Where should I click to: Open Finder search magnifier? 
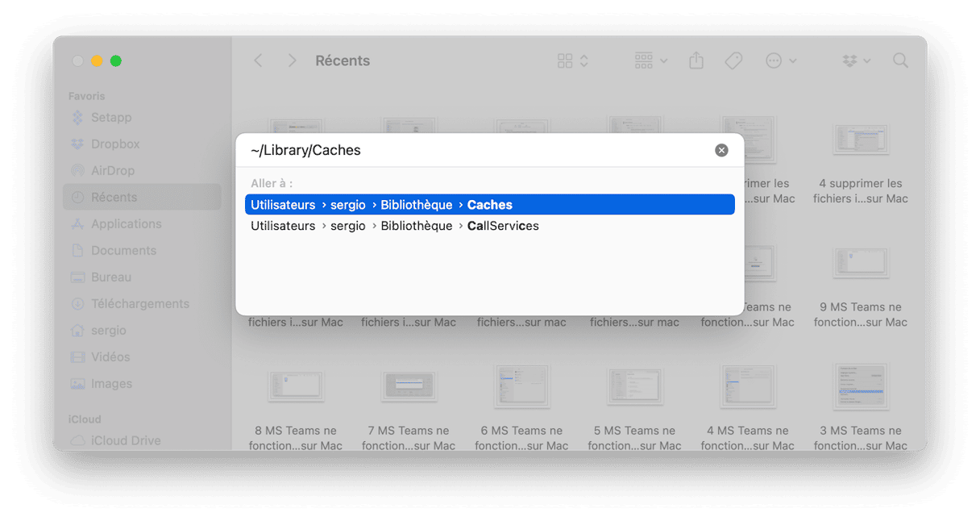pos(900,60)
